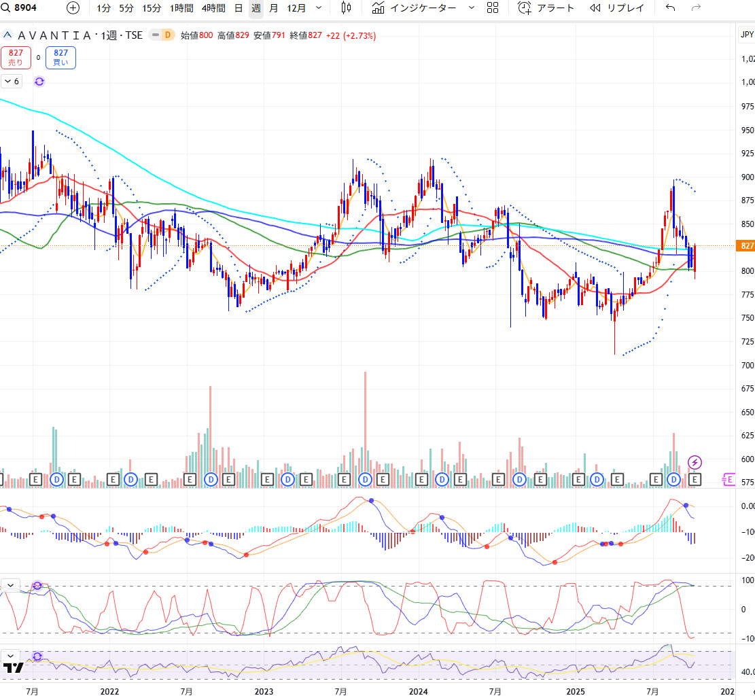Click the add symbol plus icon

pyautogui.click(x=73, y=8)
